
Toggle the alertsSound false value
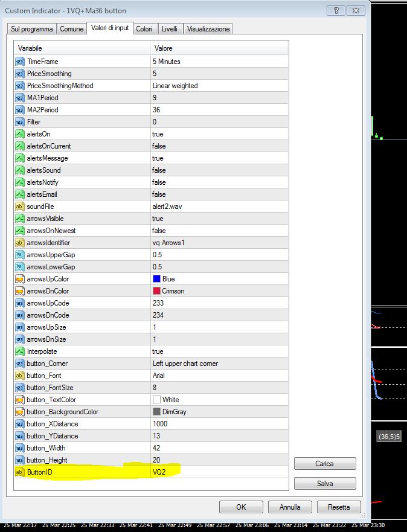tap(159, 170)
